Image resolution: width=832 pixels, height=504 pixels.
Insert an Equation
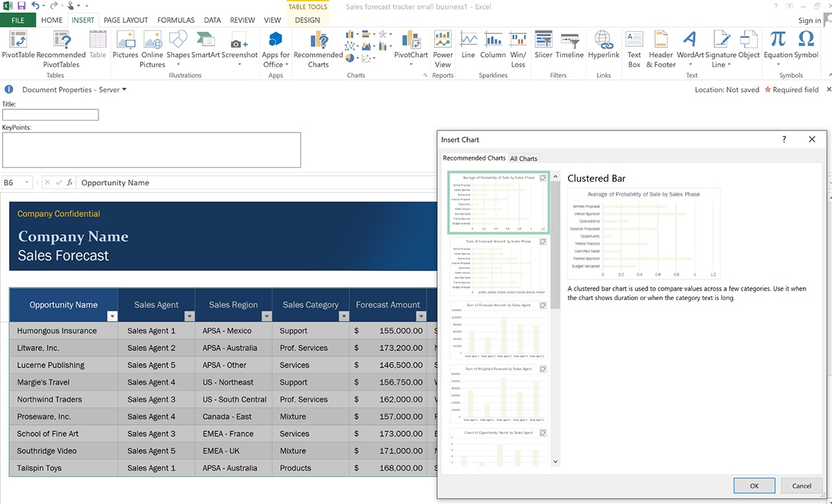[x=779, y=46]
